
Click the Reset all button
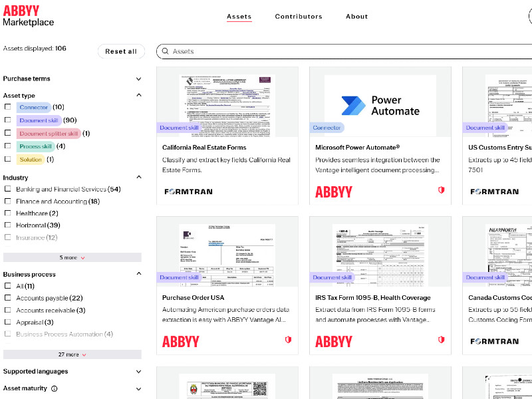[x=121, y=51]
